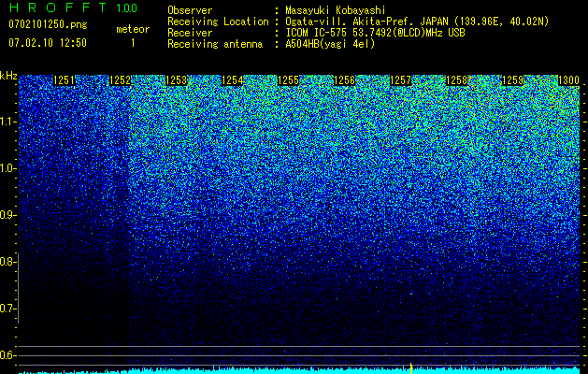588x374 pixels.
Task: Click the Receiver ICOM IC-575 frequency text
Action: (x=375, y=33)
